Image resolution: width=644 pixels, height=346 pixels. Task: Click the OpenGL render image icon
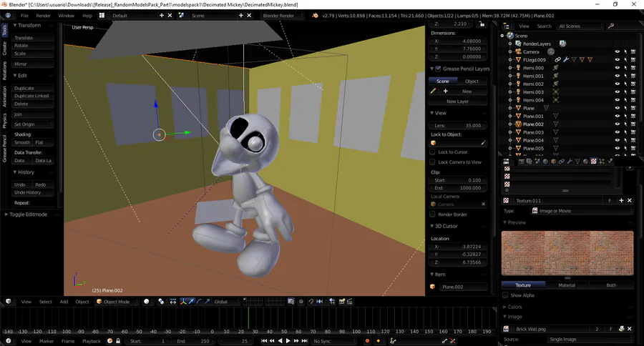click(x=342, y=301)
